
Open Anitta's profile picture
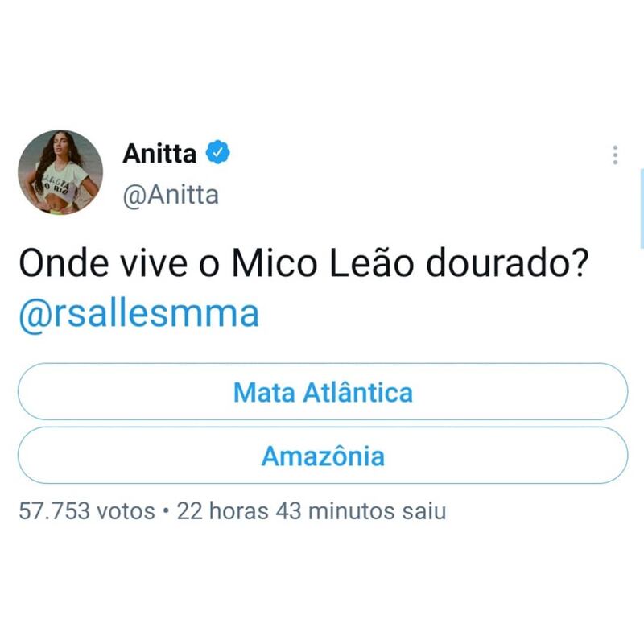60,172
